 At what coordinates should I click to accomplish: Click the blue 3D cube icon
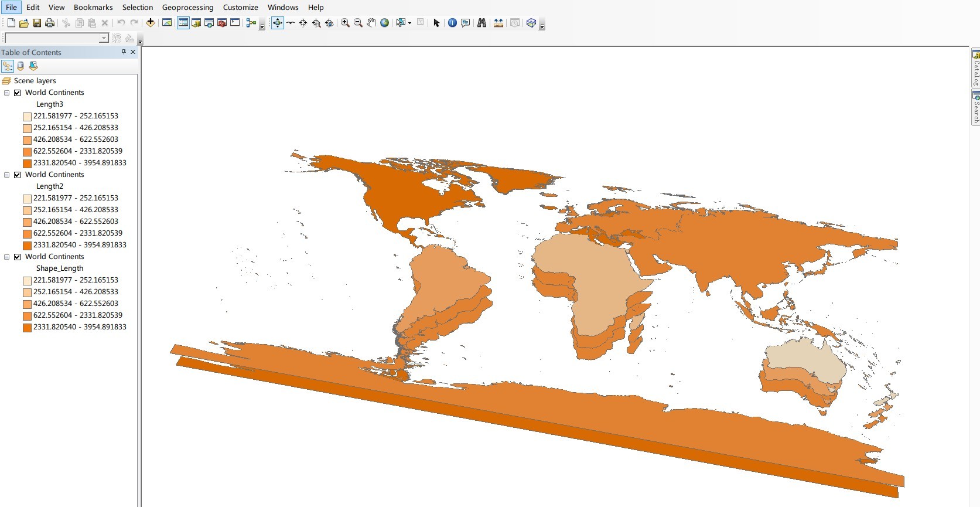coord(531,23)
